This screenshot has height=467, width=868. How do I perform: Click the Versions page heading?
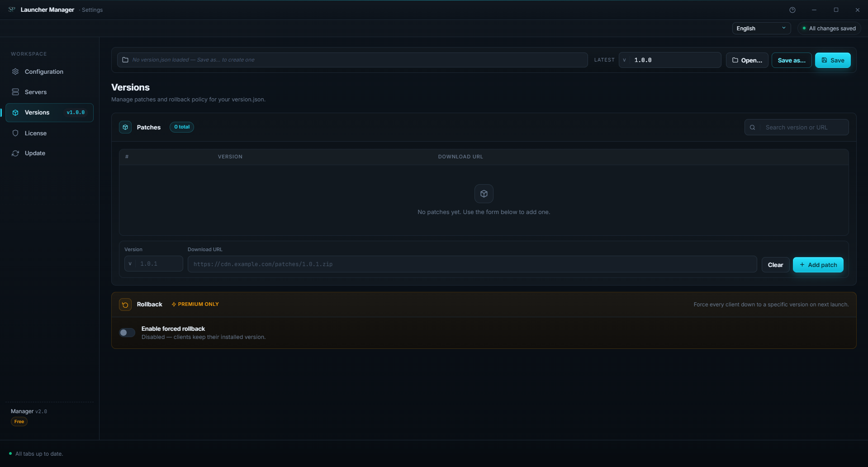tap(130, 87)
